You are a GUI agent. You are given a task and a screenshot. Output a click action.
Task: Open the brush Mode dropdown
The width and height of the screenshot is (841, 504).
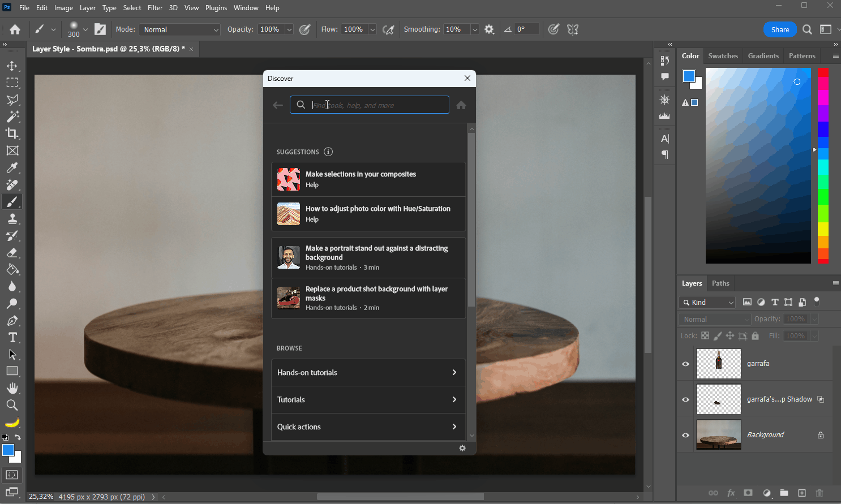(180, 29)
